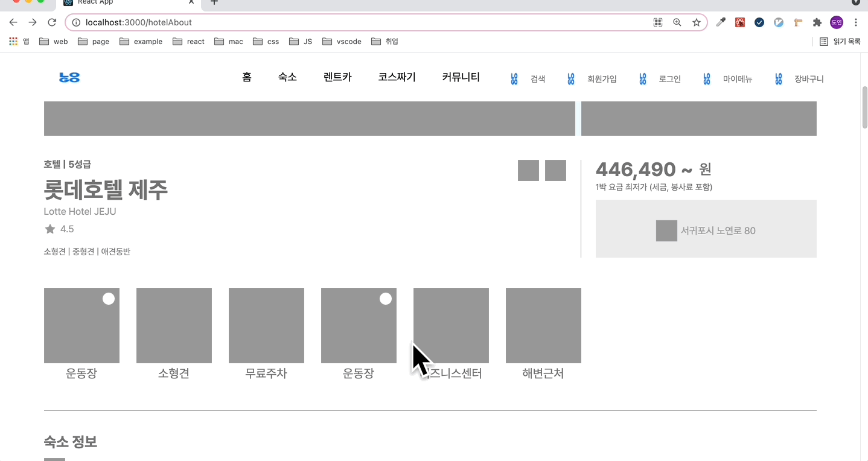Click the narrow gray banner image on right

699,118
